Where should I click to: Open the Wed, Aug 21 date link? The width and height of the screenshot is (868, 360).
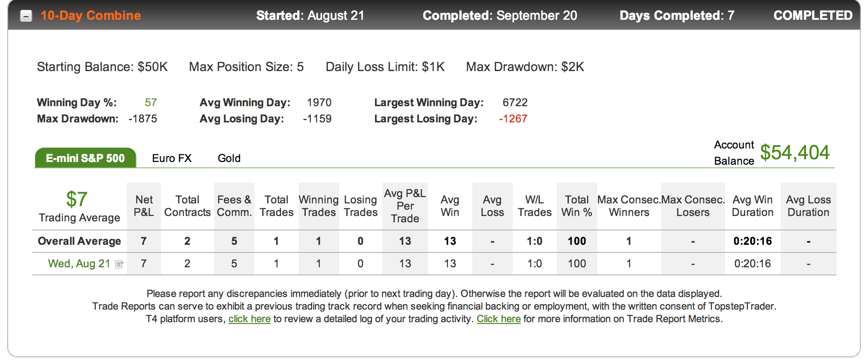point(79,264)
